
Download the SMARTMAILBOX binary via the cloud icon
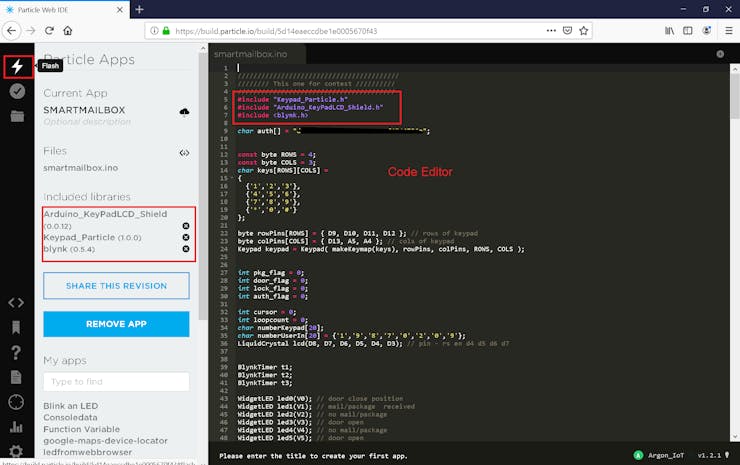pos(185,111)
